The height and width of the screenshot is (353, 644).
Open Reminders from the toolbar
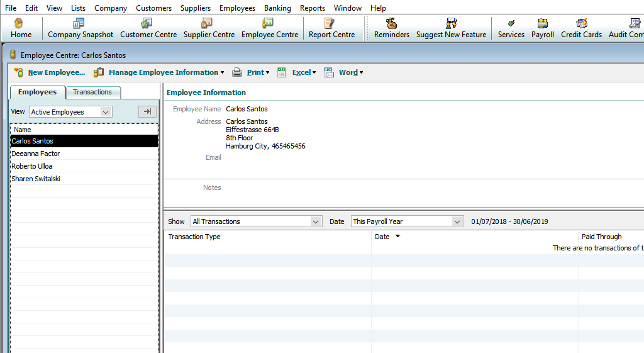coord(391,28)
